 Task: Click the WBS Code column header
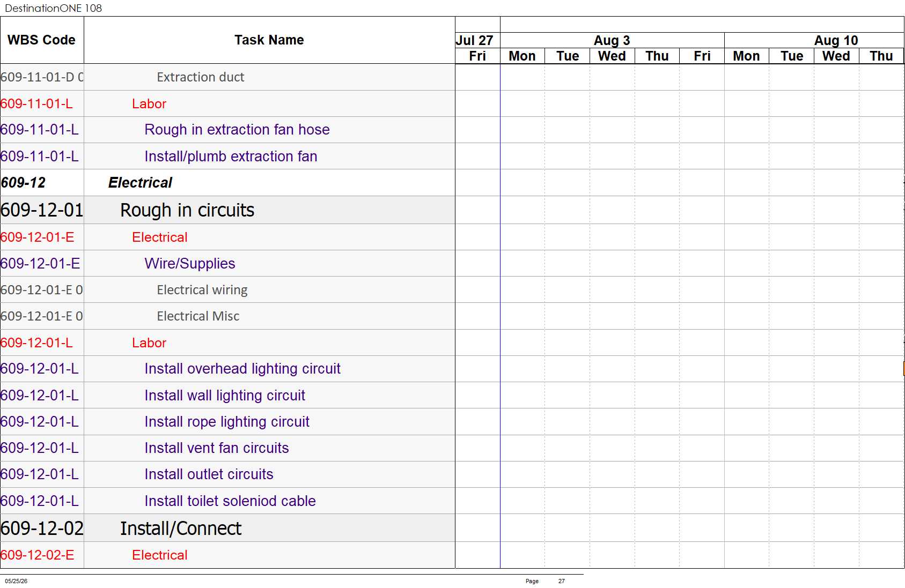coord(41,40)
